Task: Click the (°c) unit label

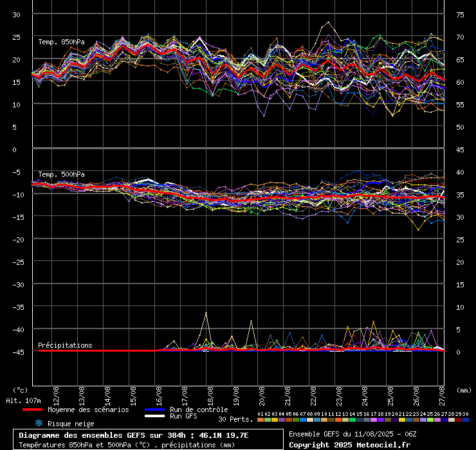Action: click(x=21, y=390)
